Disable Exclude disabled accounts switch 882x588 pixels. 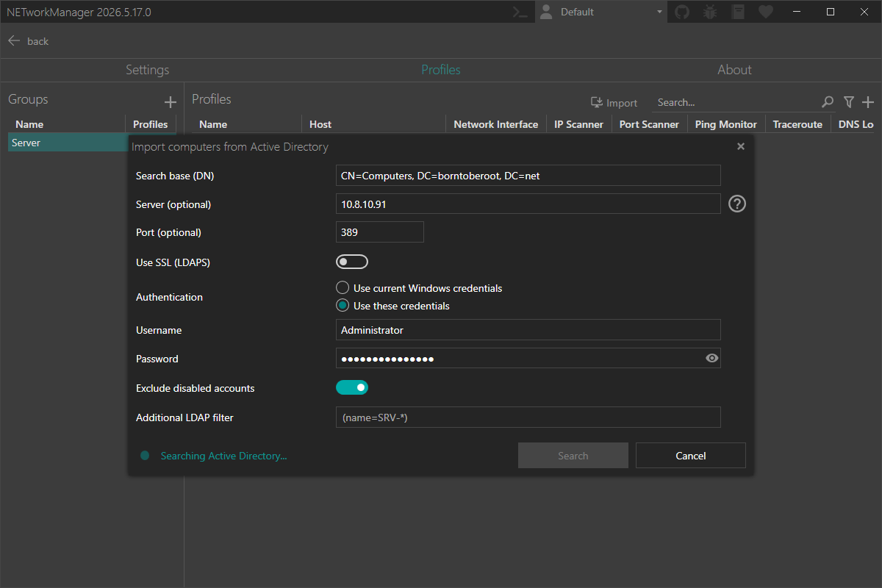point(352,387)
